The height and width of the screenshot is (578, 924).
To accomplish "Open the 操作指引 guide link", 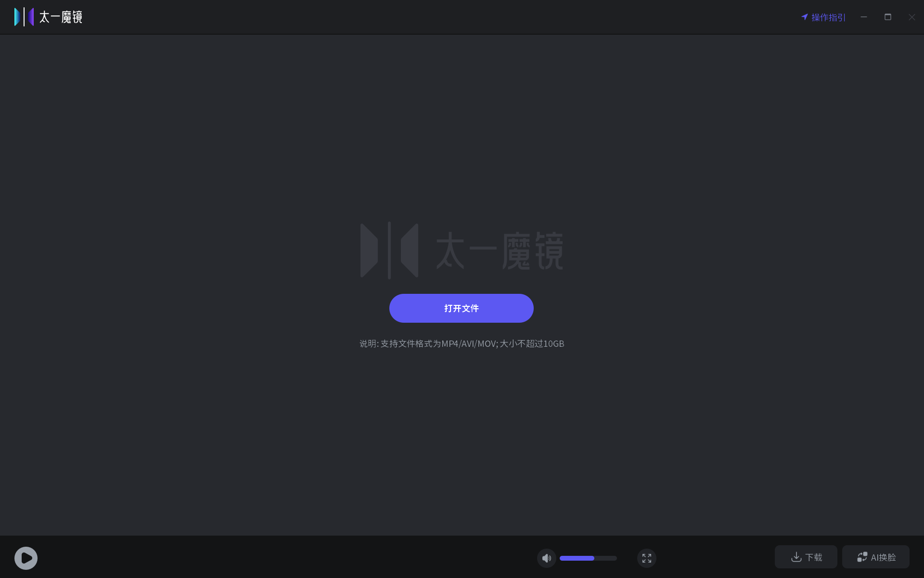I will [x=823, y=17].
